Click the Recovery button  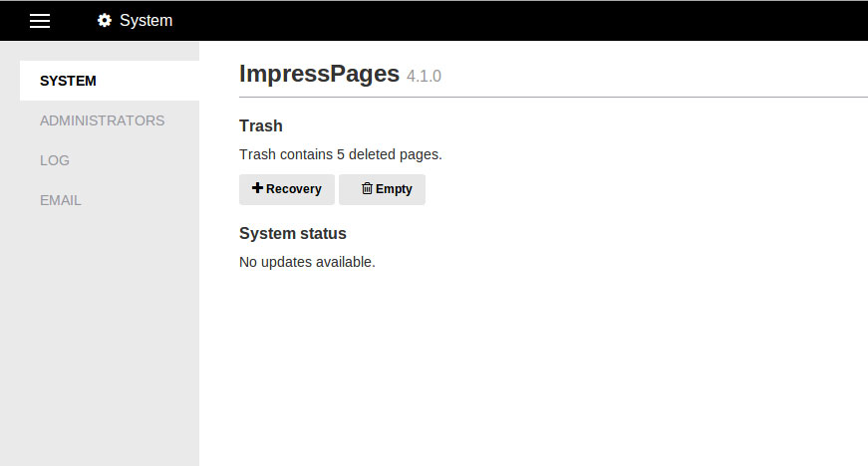pos(287,189)
